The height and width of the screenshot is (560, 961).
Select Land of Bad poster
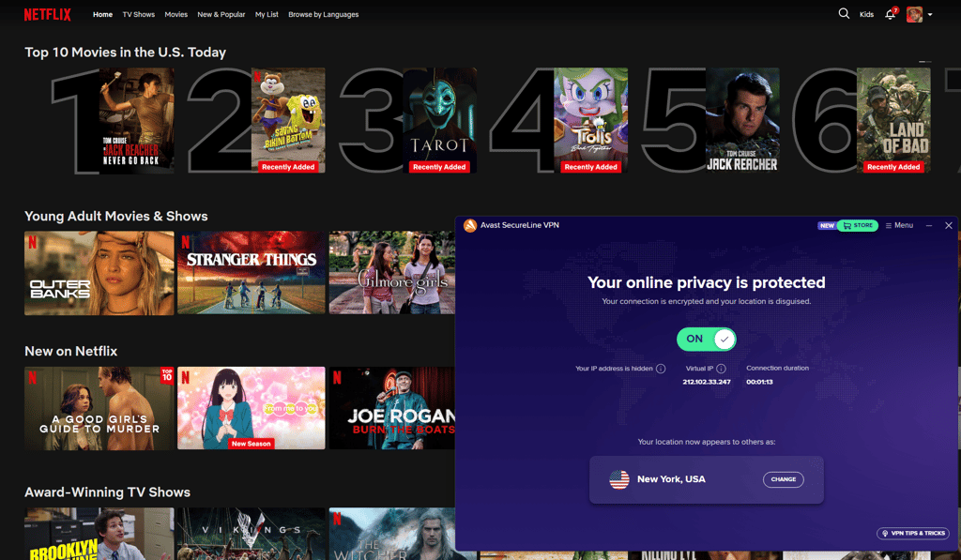click(x=893, y=121)
